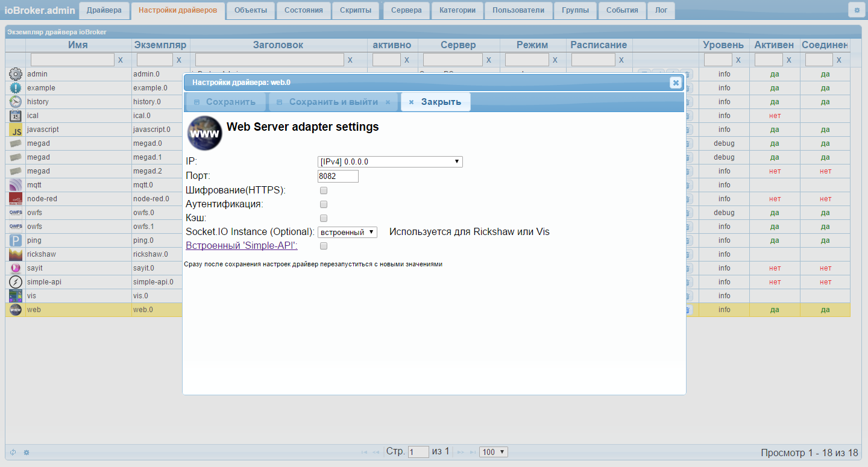Image resolution: width=868 pixels, height=467 pixels.
Task: Select the javascript.0 instance cell
Action: (x=157, y=130)
